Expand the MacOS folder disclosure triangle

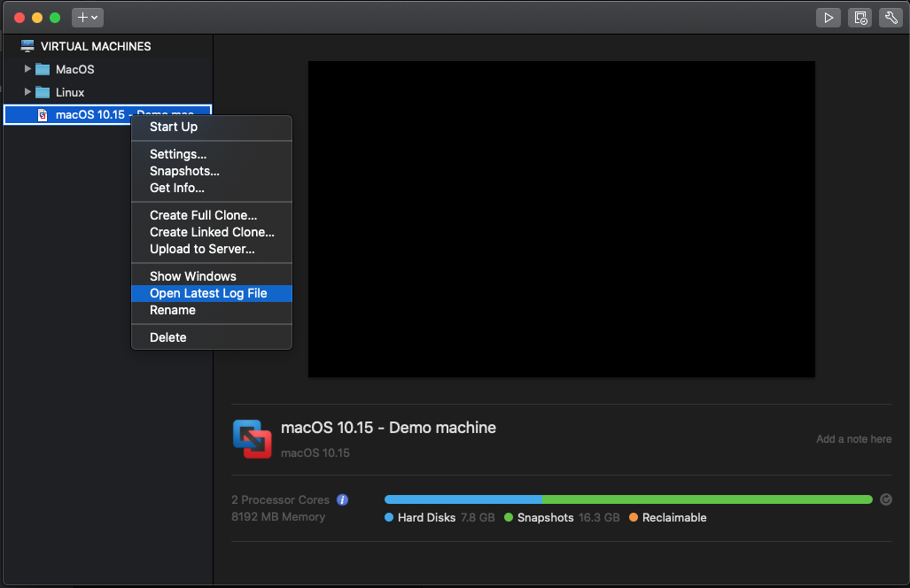(x=27, y=69)
